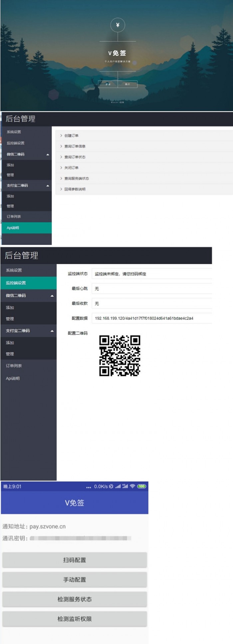233x644 pixels.
Task: Tap the V免签 title bar in phone app
Action: click(x=75, y=503)
